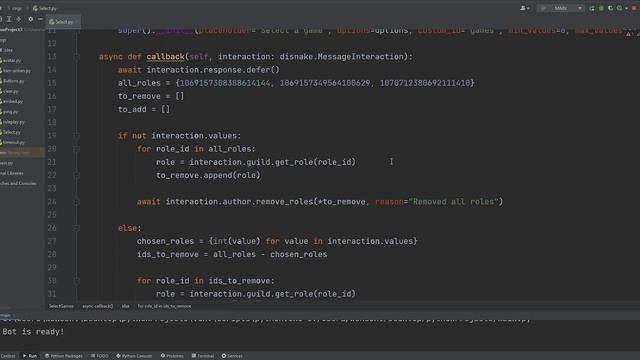The width and height of the screenshot is (640, 360).
Task: Select the .idea folder in project tree
Action: point(7,50)
